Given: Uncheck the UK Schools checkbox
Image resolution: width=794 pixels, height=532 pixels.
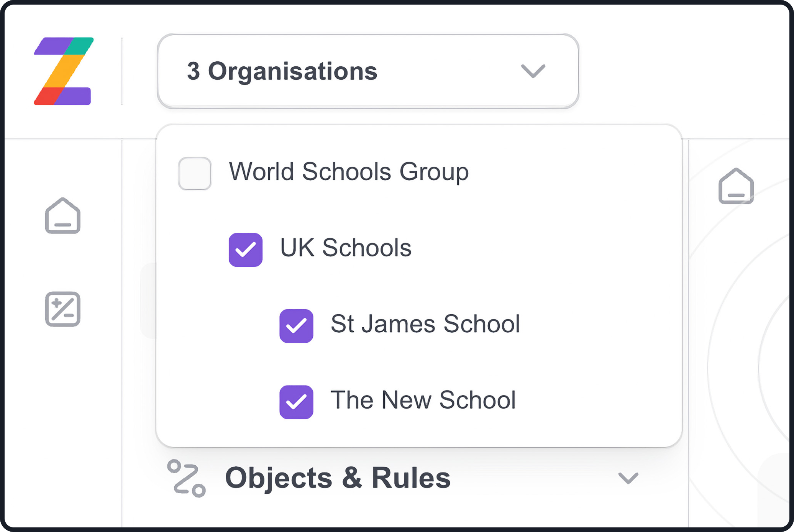Looking at the screenshot, I should [x=246, y=250].
